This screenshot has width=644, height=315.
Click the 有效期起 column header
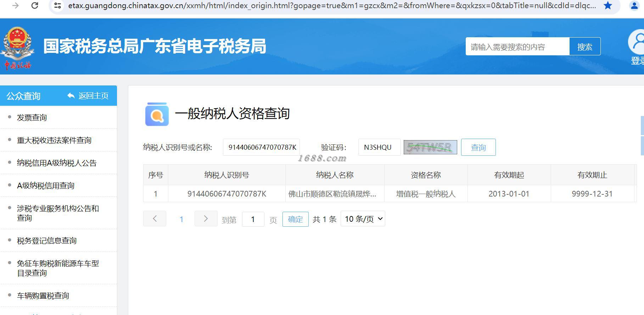509,175
